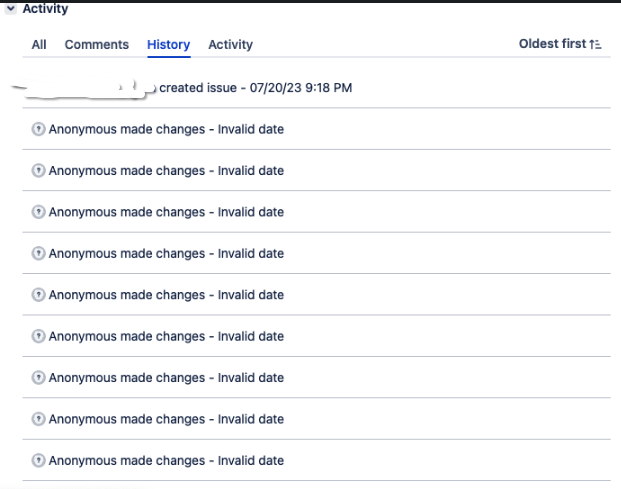Click the sixth Anonymous avatar icon

[38, 336]
